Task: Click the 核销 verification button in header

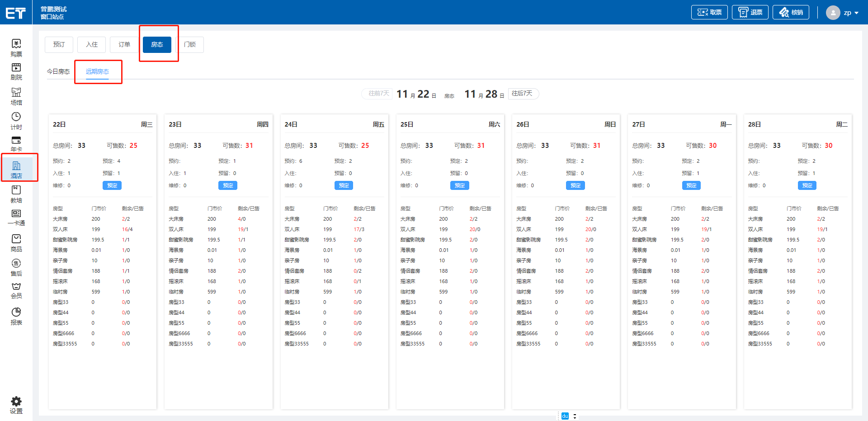Action: pyautogui.click(x=791, y=12)
